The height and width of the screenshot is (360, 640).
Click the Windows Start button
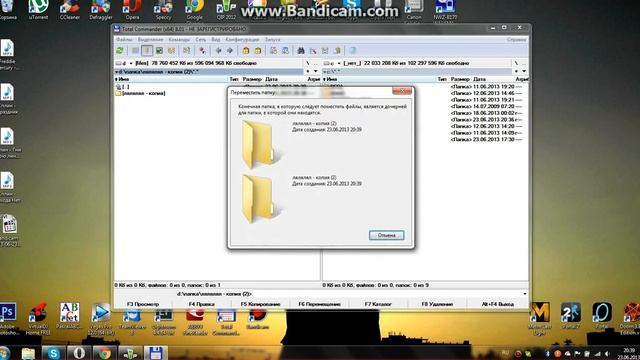tap(4, 353)
